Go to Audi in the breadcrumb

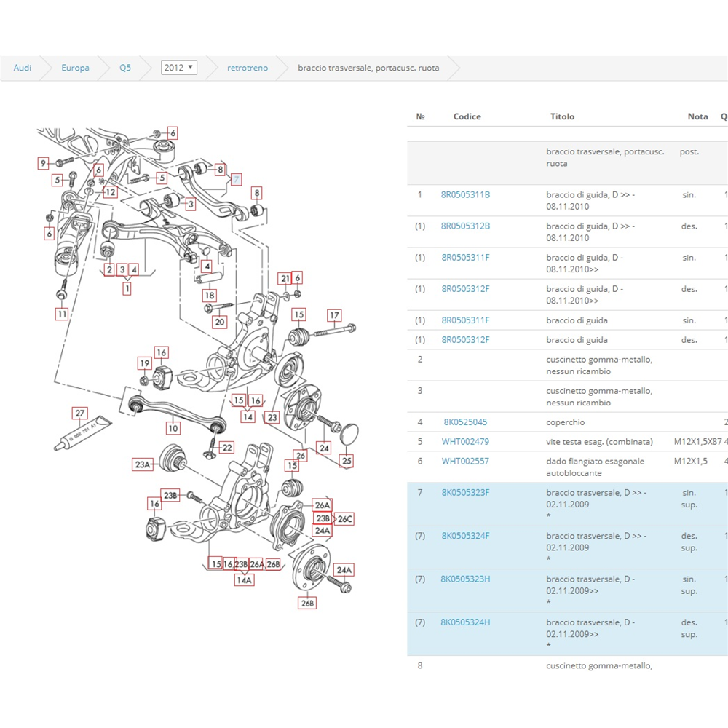(23, 68)
